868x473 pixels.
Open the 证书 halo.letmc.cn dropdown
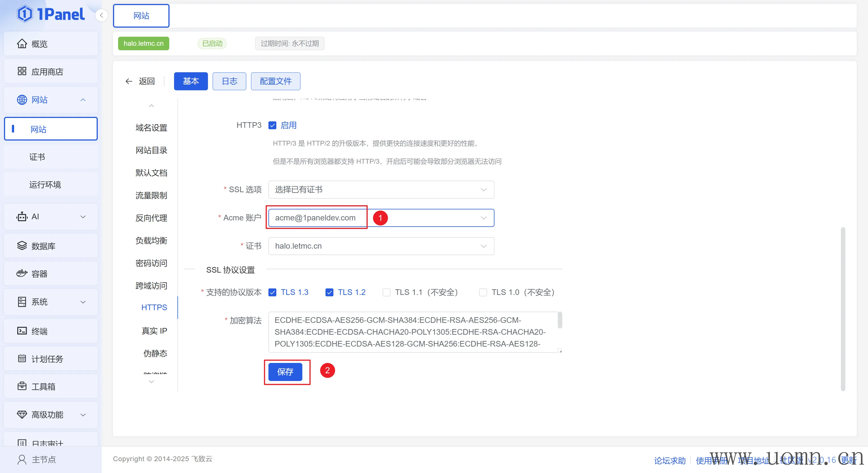click(x=381, y=246)
